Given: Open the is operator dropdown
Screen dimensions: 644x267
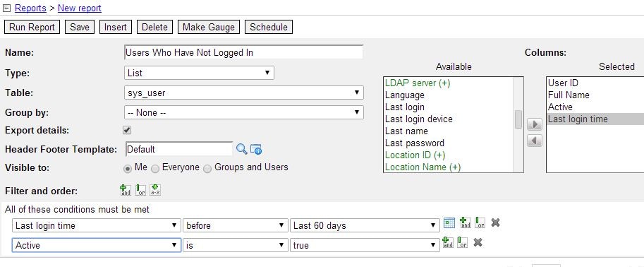Looking at the screenshot, I should pos(235,245).
